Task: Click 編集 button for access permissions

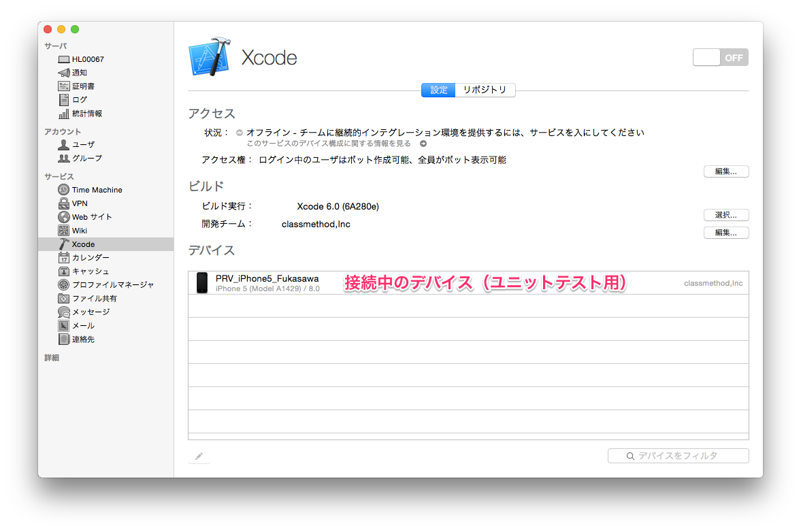Action: point(725,171)
